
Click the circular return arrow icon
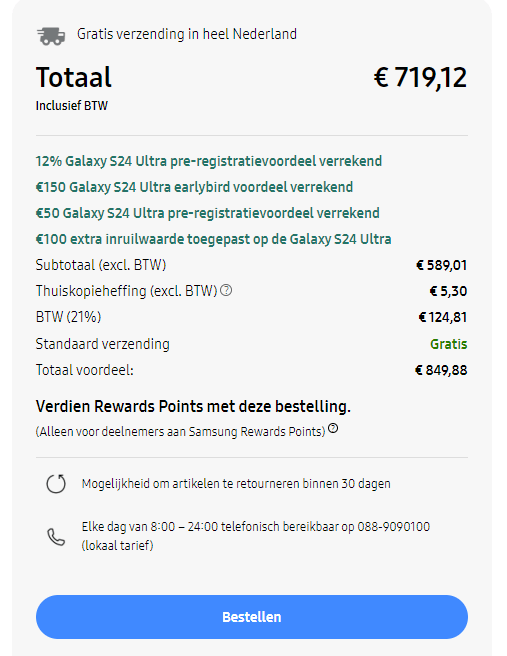point(56,484)
